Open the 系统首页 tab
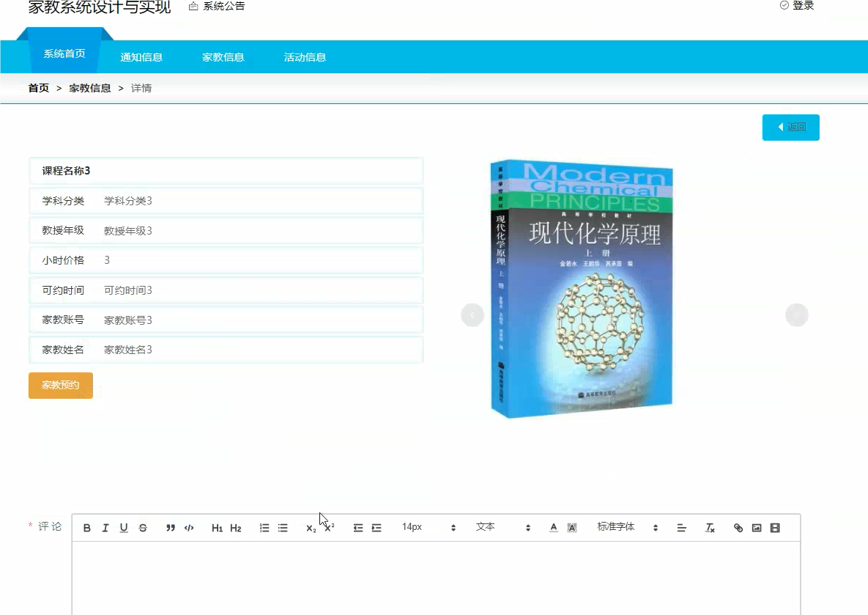This screenshot has width=868, height=615. (64, 54)
